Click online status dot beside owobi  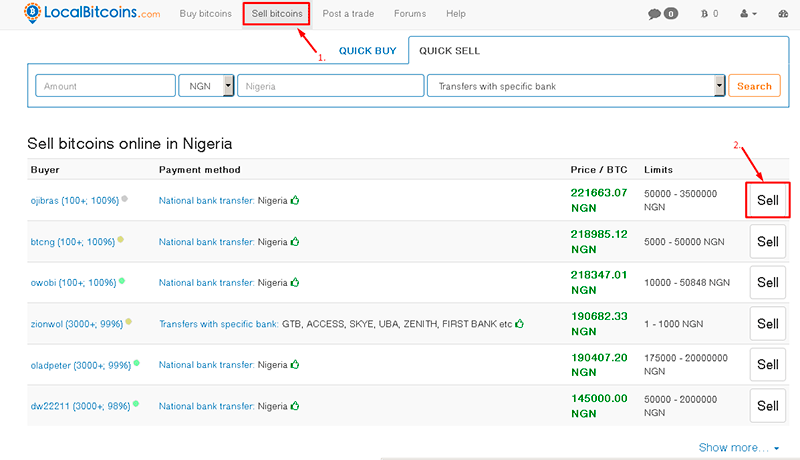click(x=122, y=280)
